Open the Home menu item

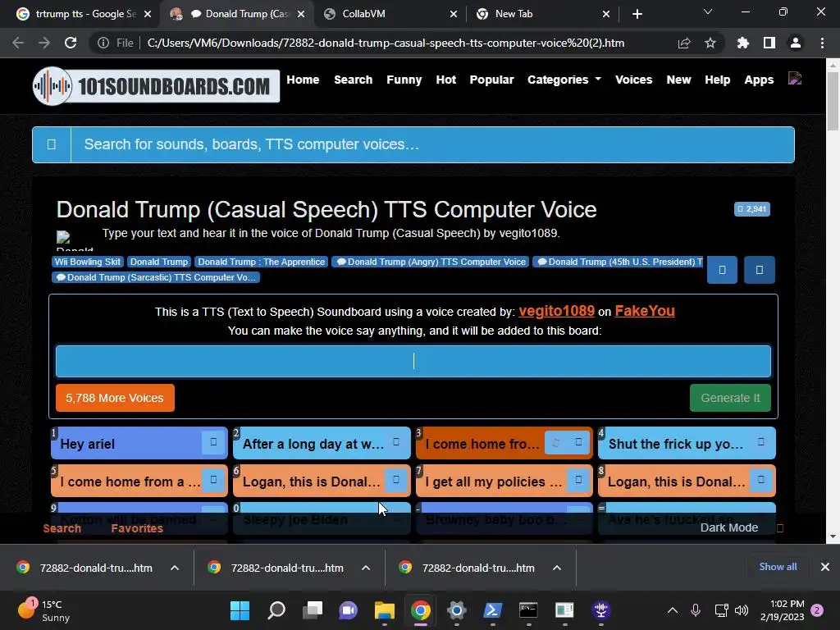point(303,80)
